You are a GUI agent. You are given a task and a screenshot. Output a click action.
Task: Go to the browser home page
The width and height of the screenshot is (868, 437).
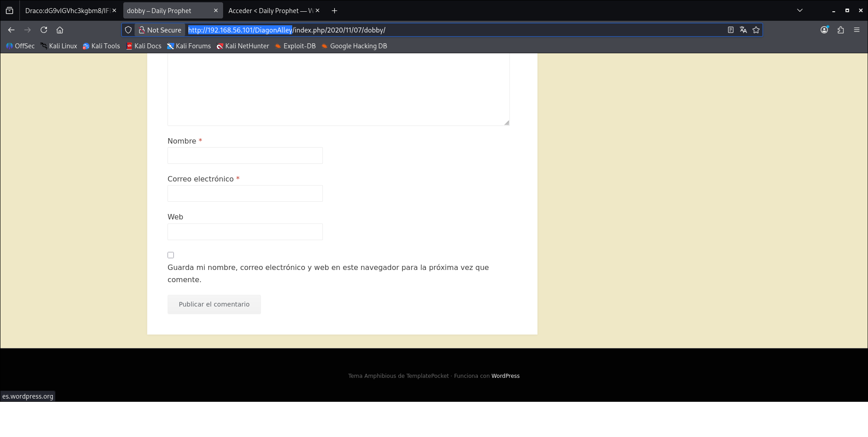tap(60, 30)
